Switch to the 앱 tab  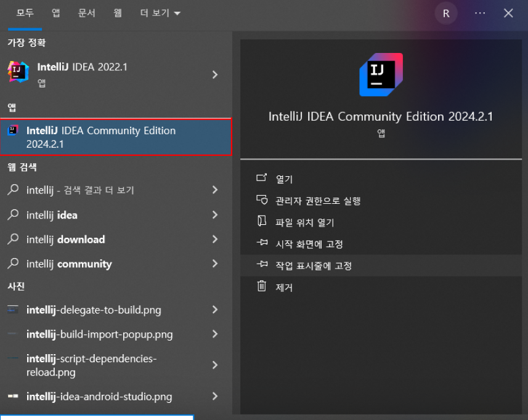tap(56, 13)
